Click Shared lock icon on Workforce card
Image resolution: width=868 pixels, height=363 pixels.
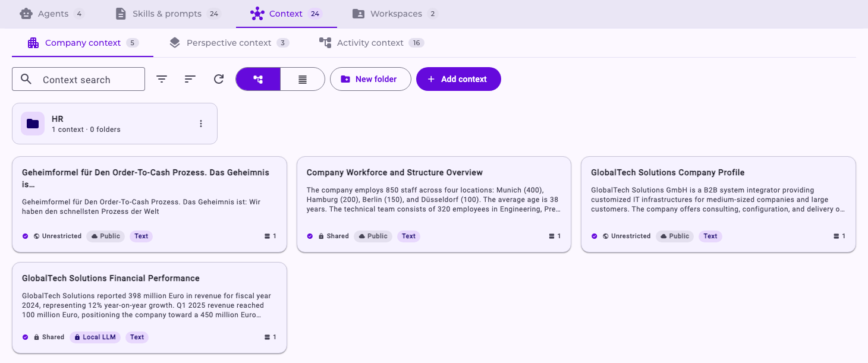[x=322, y=236]
